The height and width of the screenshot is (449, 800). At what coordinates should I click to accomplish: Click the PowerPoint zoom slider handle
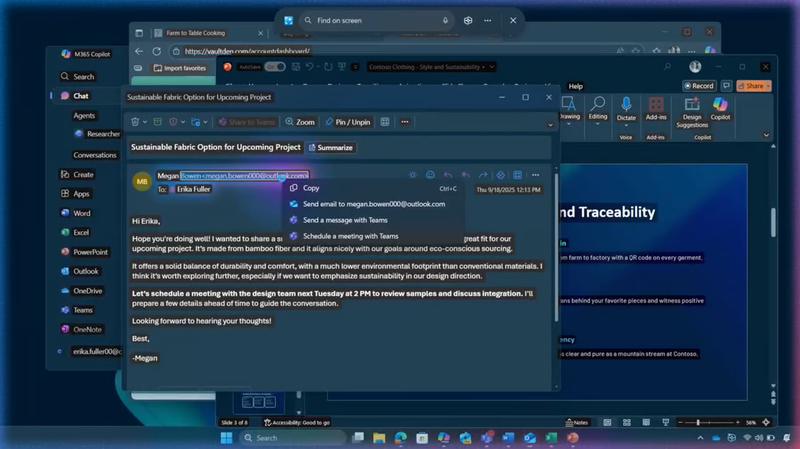coord(698,422)
